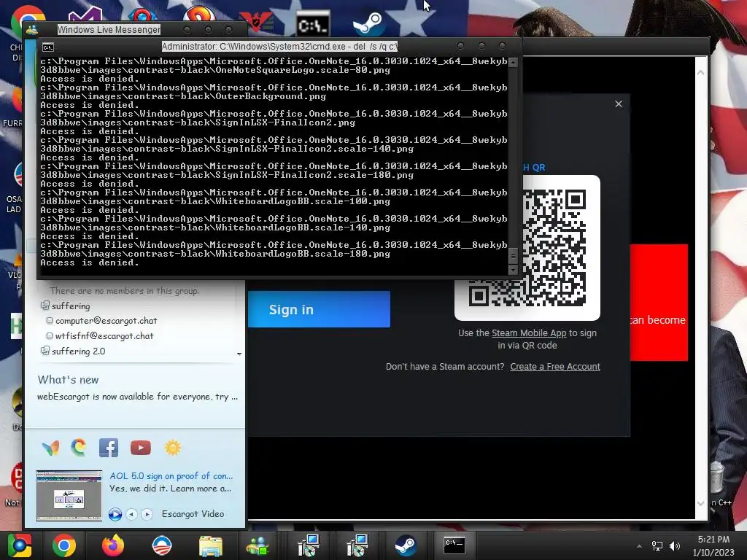Switch to cmd.exe on the taskbar

[x=454, y=545]
